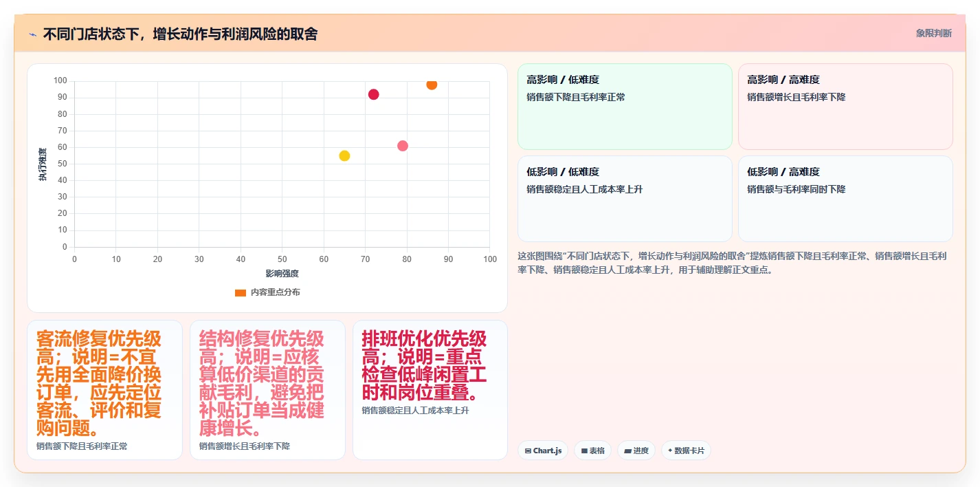Screen dimensions: 980x487
Task: Click 销售额增长且毛利率下降 caption under the pink card
Action: pyautogui.click(x=245, y=446)
